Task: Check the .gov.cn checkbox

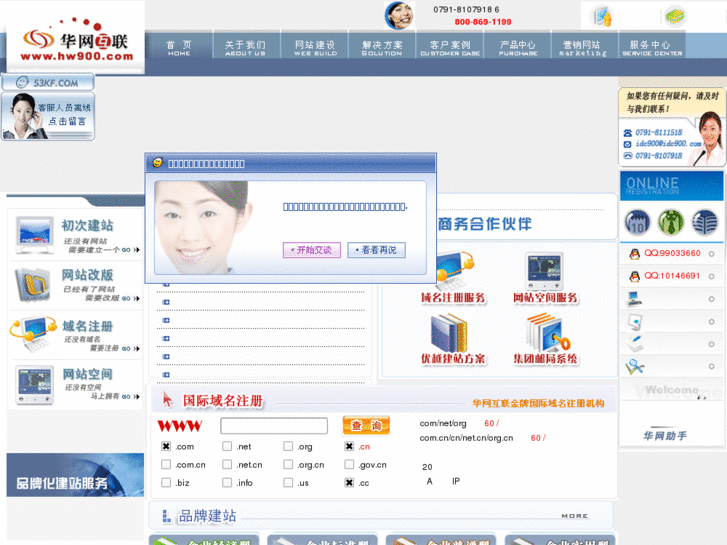Action: click(x=349, y=464)
